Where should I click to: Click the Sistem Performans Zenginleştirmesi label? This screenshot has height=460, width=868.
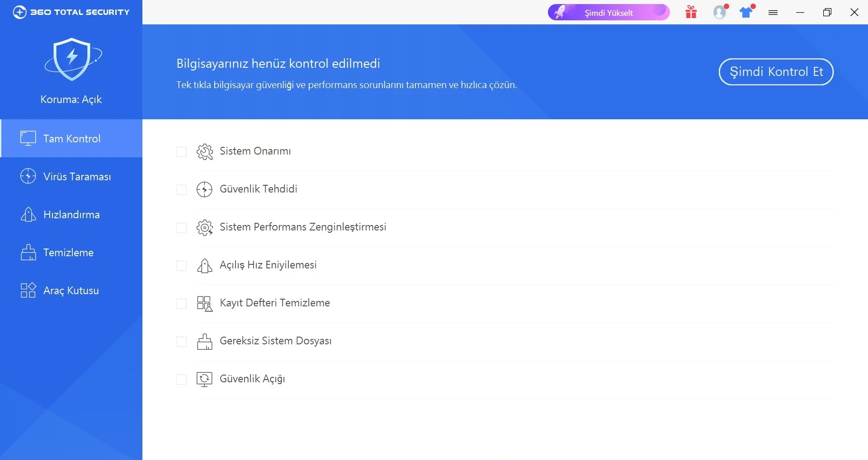click(x=303, y=227)
